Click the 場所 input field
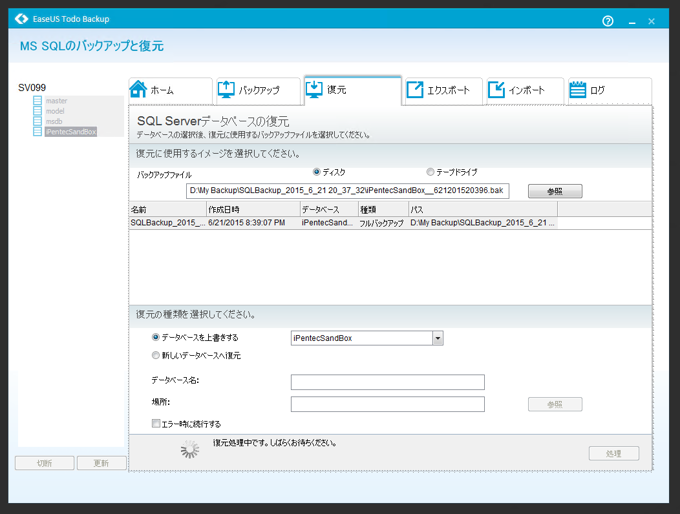 pos(388,404)
